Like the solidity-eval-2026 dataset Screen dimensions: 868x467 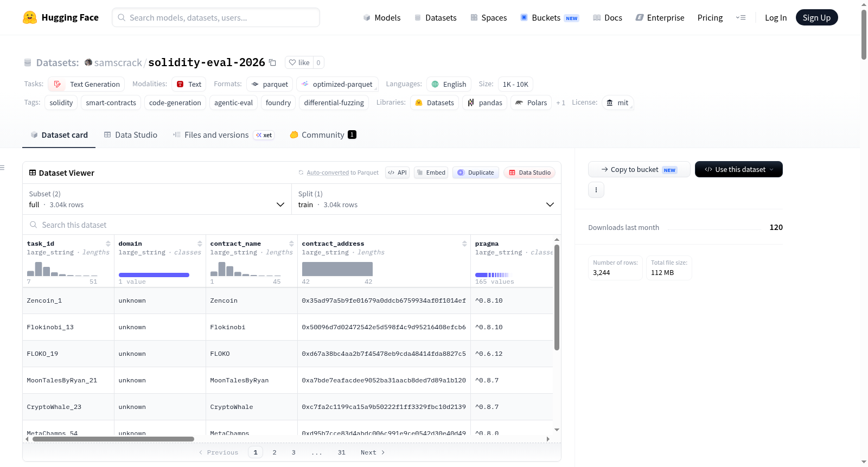click(299, 62)
